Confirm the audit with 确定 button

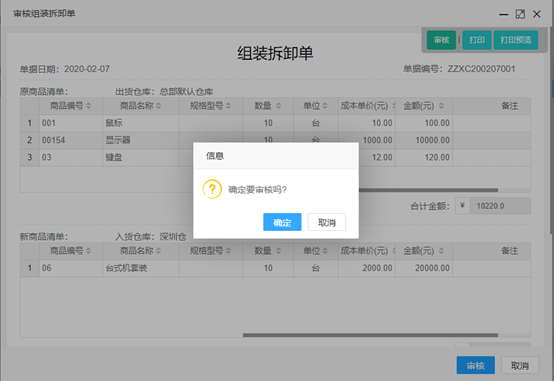tap(282, 222)
